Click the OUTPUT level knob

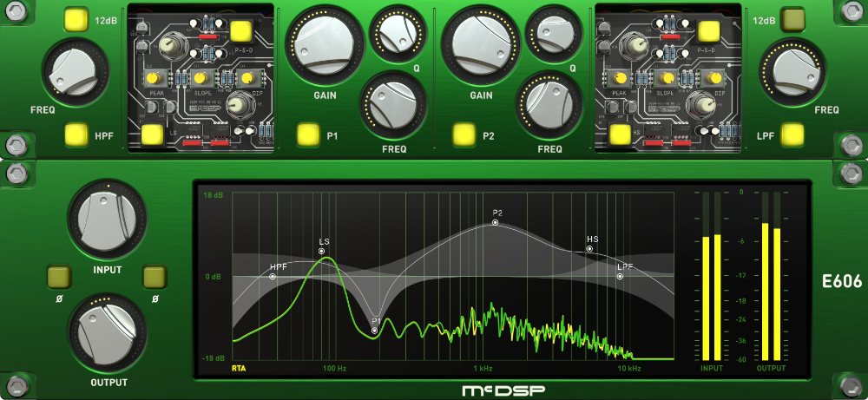click(x=108, y=334)
